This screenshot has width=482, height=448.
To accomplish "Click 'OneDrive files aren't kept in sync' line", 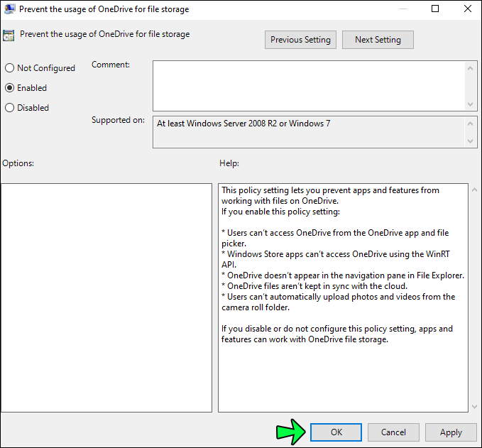I will tap(314, 286).
